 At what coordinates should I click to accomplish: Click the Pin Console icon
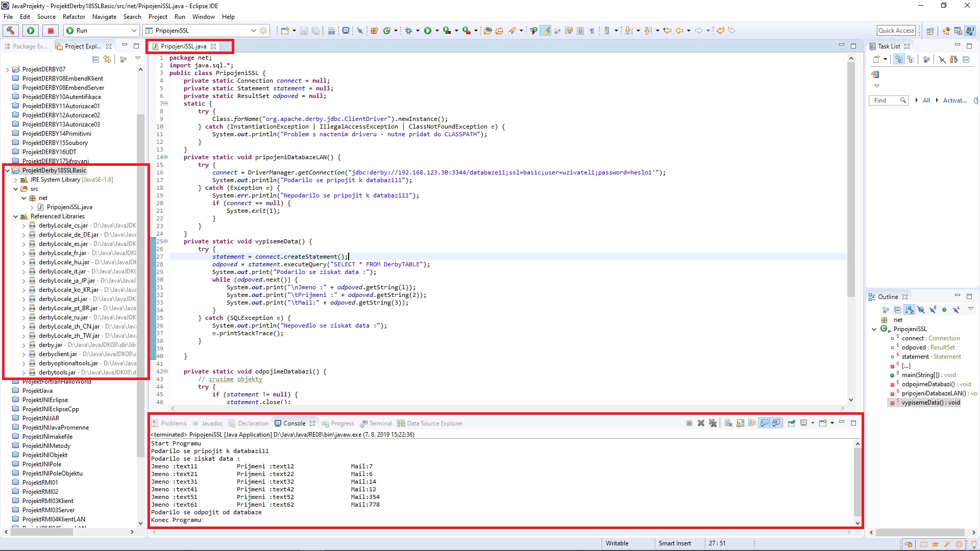tap(791, 423)
